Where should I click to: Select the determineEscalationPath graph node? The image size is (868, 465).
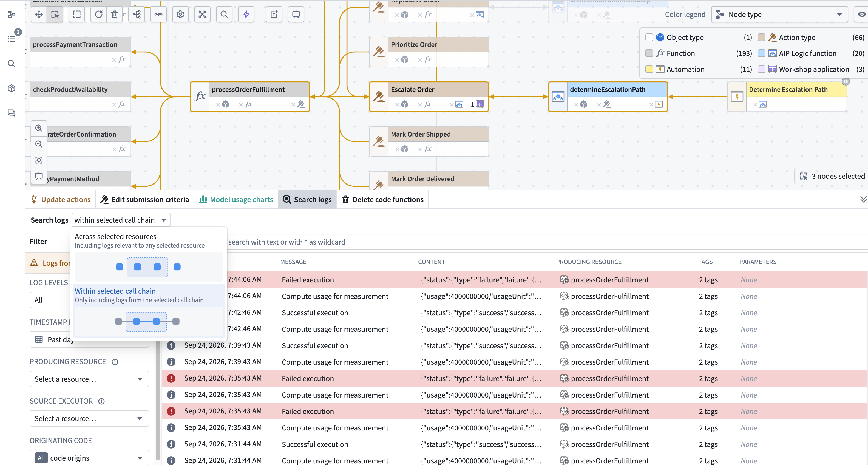click(x=608, y=97)
